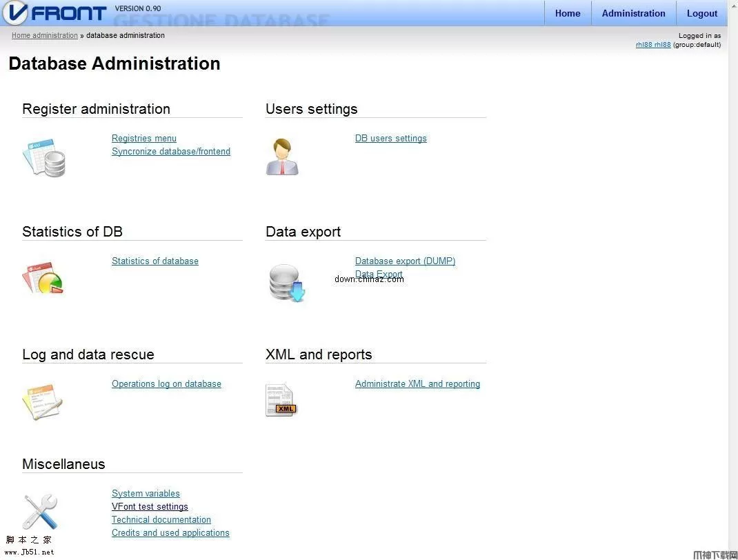Click Logout in the top navigation

pos(701,12)
